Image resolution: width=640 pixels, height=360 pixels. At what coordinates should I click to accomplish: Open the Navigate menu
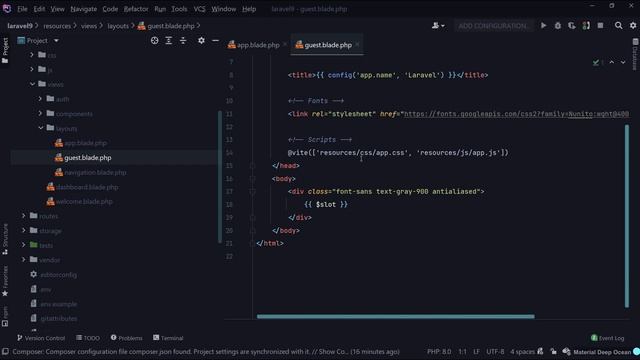click(x=83, y=9)
